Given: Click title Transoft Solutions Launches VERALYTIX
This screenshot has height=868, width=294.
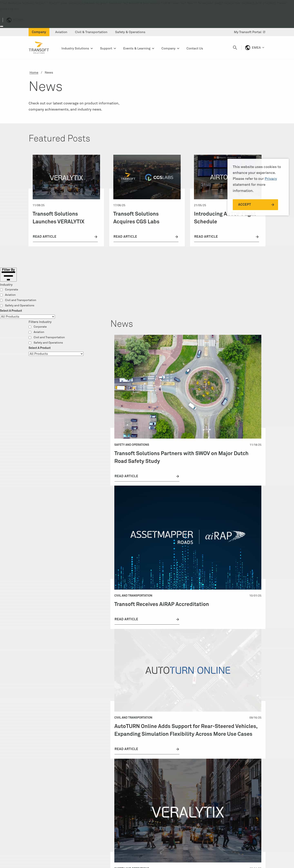Looking at the screenshot, I should click(59, 218).
